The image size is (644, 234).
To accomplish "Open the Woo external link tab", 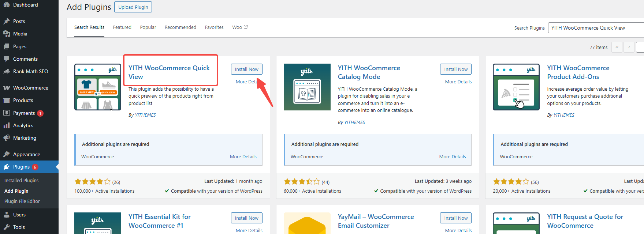I will tap(240, 27).
